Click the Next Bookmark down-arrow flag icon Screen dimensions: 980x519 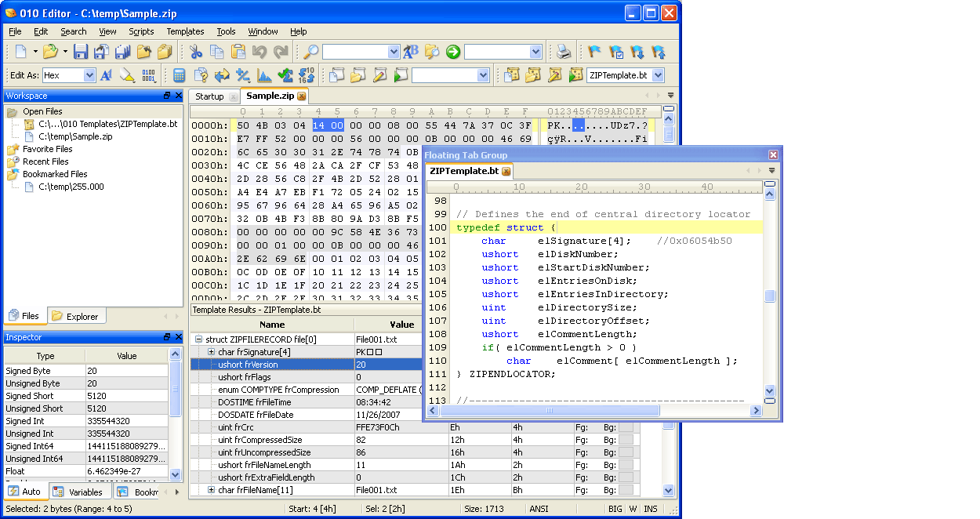tap(637, 52)
